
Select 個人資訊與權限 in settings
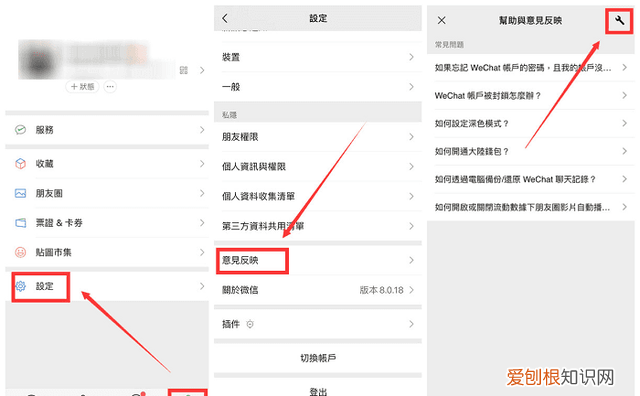click(318, 167)
